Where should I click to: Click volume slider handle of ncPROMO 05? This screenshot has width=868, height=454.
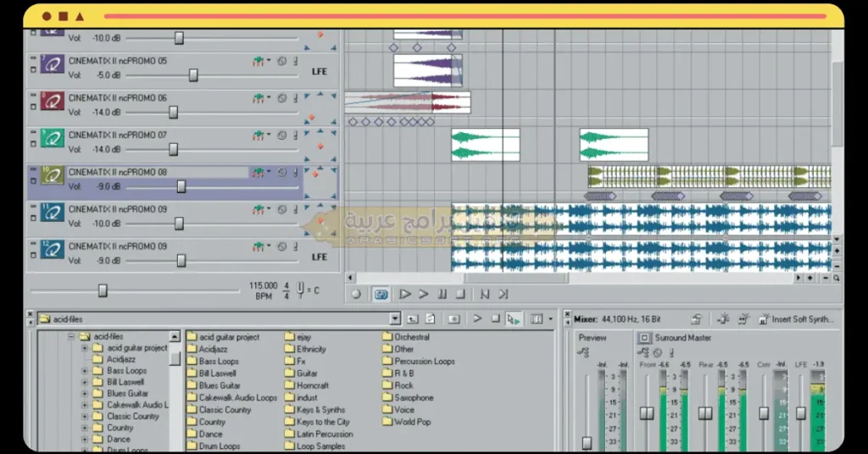point(193,75)
